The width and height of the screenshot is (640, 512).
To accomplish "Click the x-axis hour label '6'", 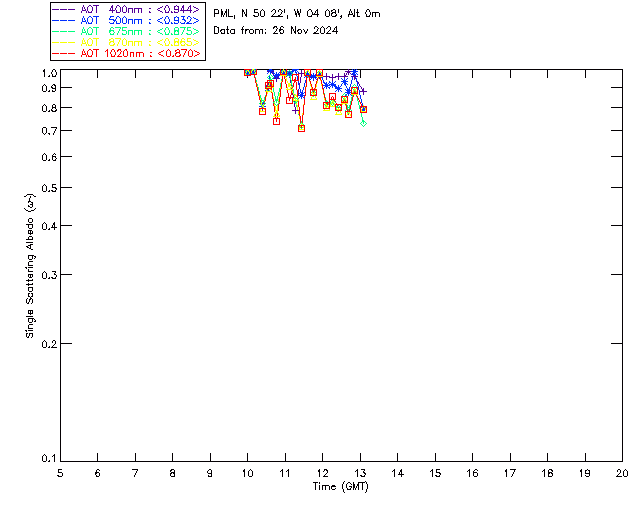I will click(x=98, y=473).
